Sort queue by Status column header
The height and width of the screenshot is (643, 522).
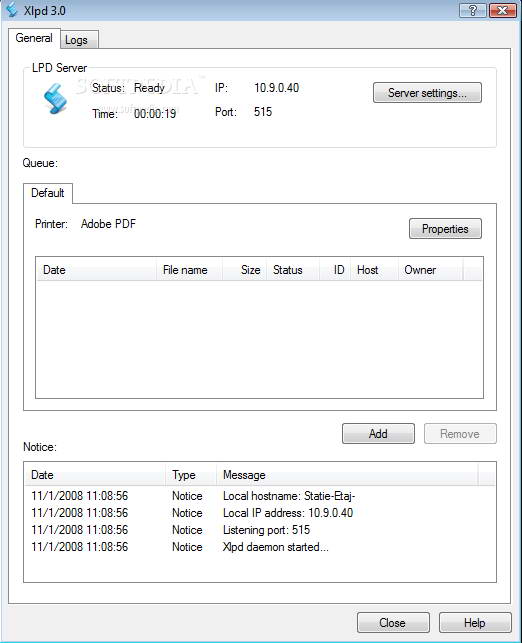tap(293, 270)
